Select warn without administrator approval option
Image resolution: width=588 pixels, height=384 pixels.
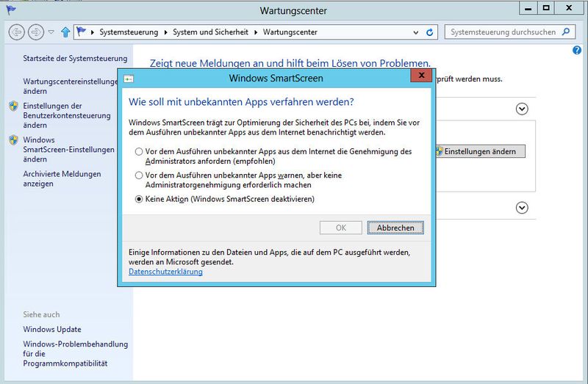[139, 175]
